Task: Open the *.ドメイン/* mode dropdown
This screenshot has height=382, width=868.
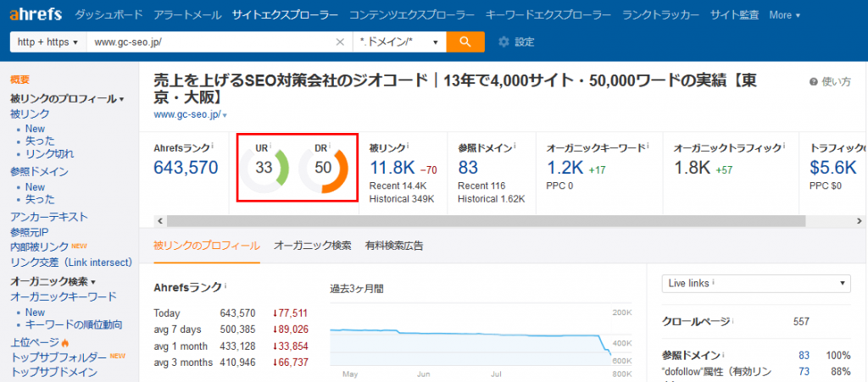Action: point(399,42)
